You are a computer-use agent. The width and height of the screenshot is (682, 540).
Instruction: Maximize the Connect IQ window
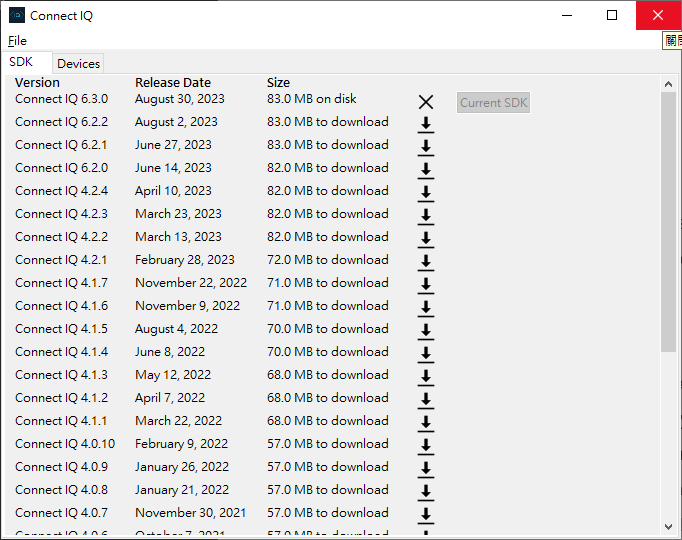coord(612,15)
